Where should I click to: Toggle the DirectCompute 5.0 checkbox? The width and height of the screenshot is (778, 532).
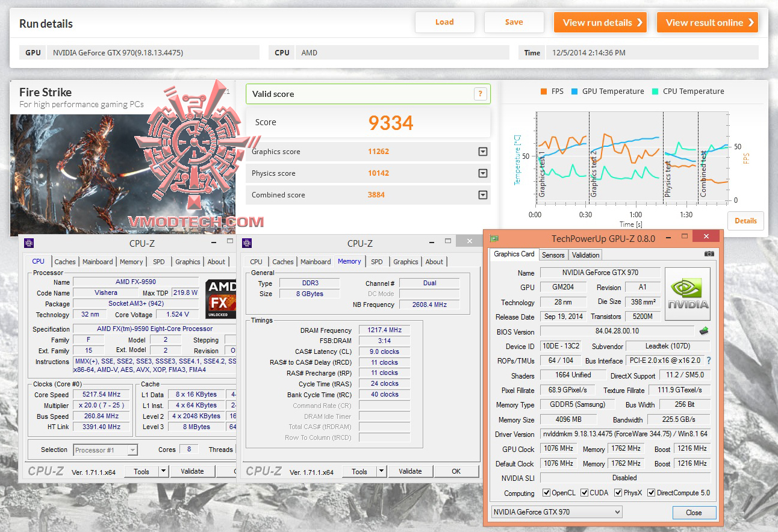651,493
